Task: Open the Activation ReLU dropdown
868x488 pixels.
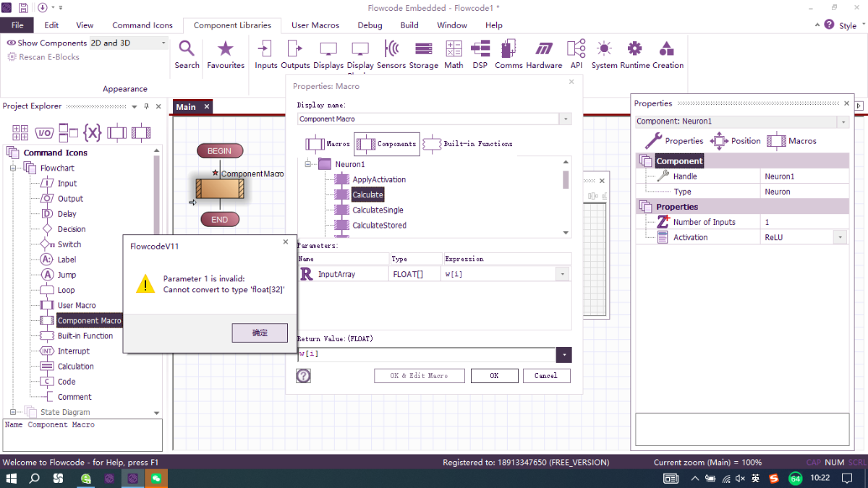Action: [841, 237]
